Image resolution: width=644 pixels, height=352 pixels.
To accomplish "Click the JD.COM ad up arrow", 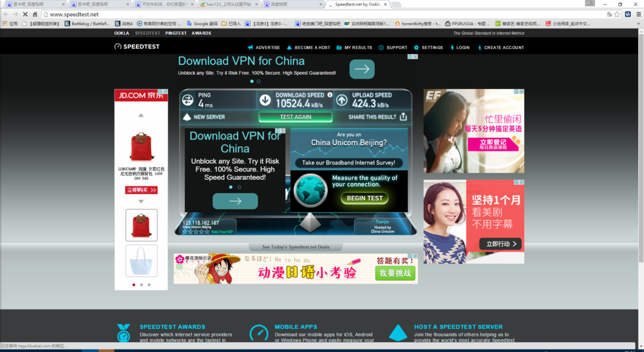I will pyautogui.click(x=141, y=115).
